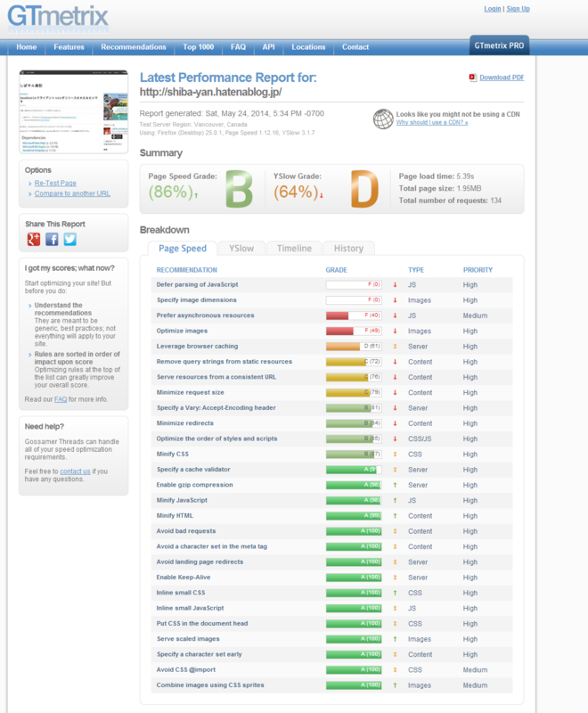The image size is (588, 713).
Task: Share report on Google Plus
Action: (34, 239)
